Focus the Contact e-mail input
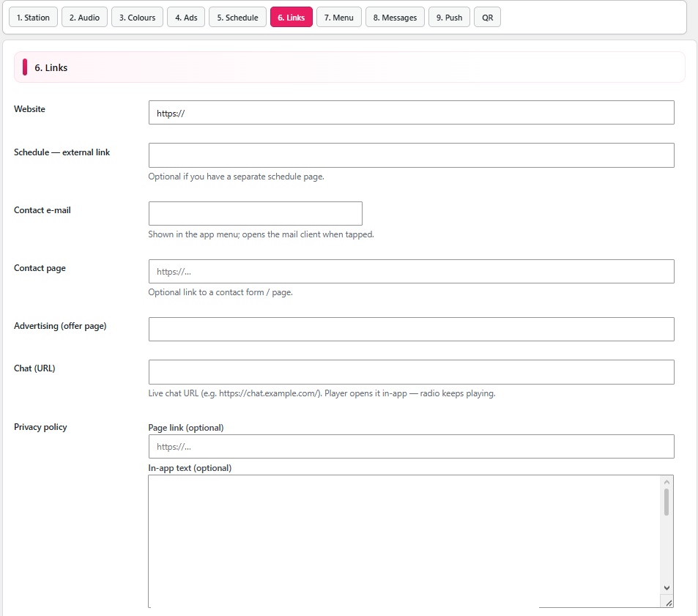Image resolution: width=698 pixels, height=616 pixels. (x=256, y=214)
